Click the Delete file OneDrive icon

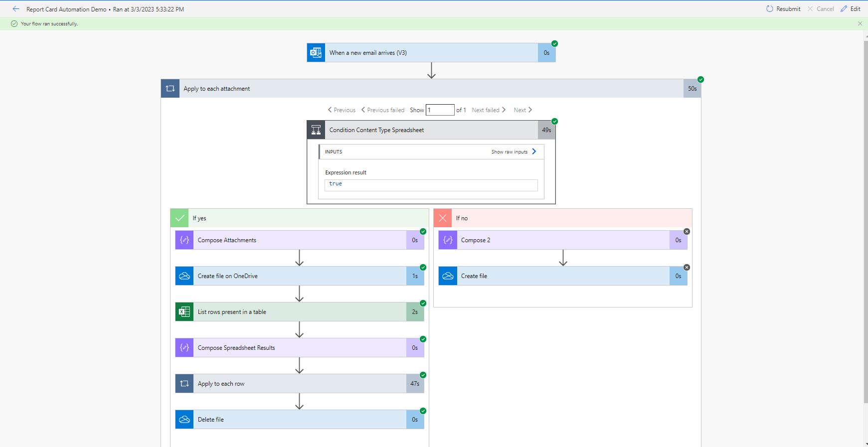[x=184, y=420]
